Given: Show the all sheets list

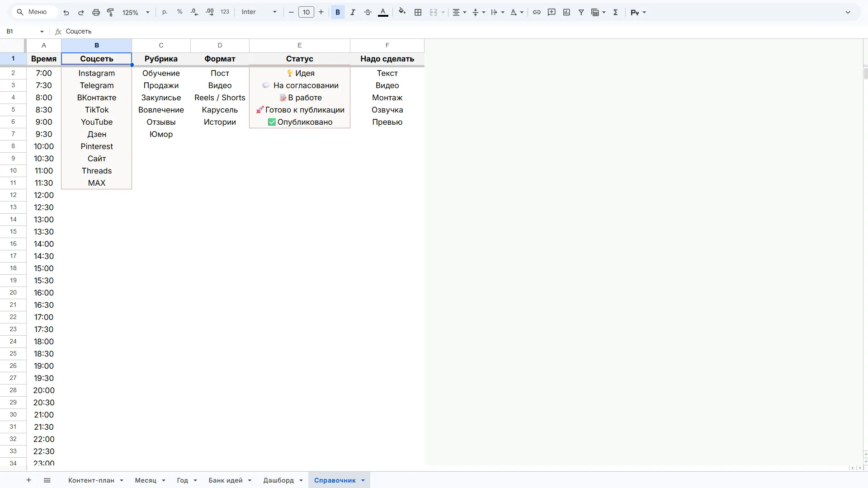Looking at the screenshot, I should pyautogui.click(x=47, y=480).
